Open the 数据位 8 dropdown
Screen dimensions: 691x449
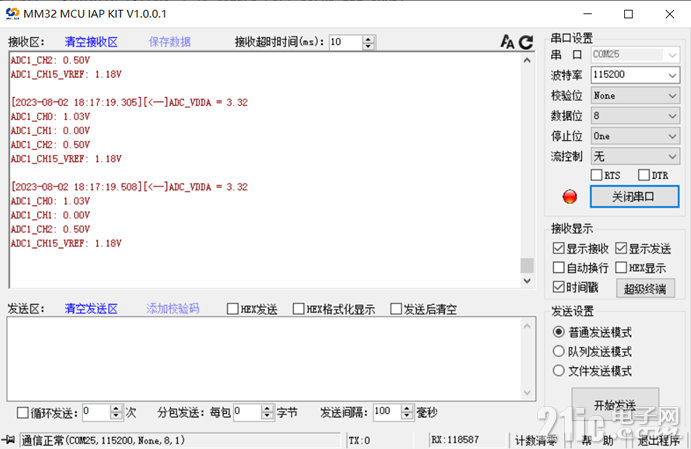(x=635, y=116)
